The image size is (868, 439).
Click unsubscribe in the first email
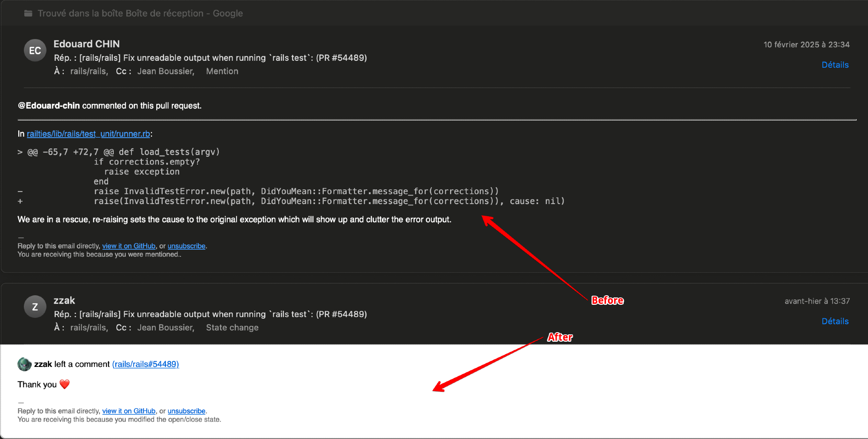186,246
